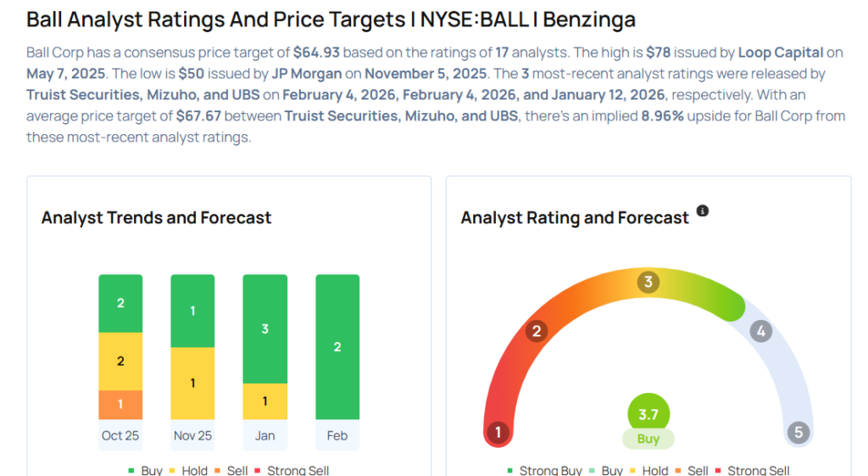Select the Oct 25 label on the bar chart

pyautogui.click(x=120, y=435)
